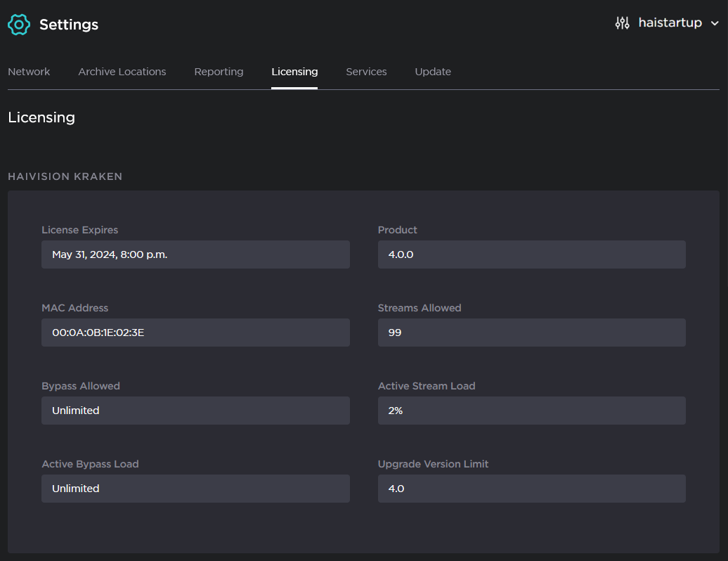Image resolution: width=728 pixels, height=561 pixels.
Task: Select the Bypass Allowed field
Action: (x=195, y=411)
